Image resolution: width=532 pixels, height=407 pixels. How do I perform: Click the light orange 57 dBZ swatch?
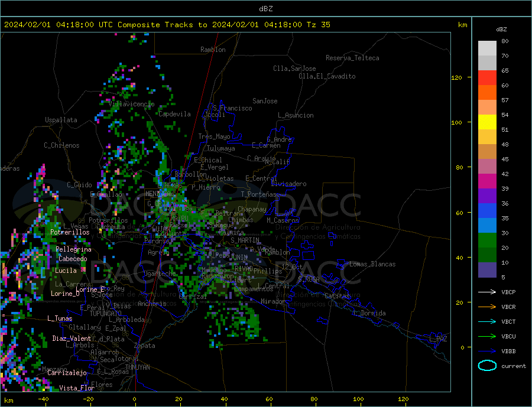coord(487,108)
